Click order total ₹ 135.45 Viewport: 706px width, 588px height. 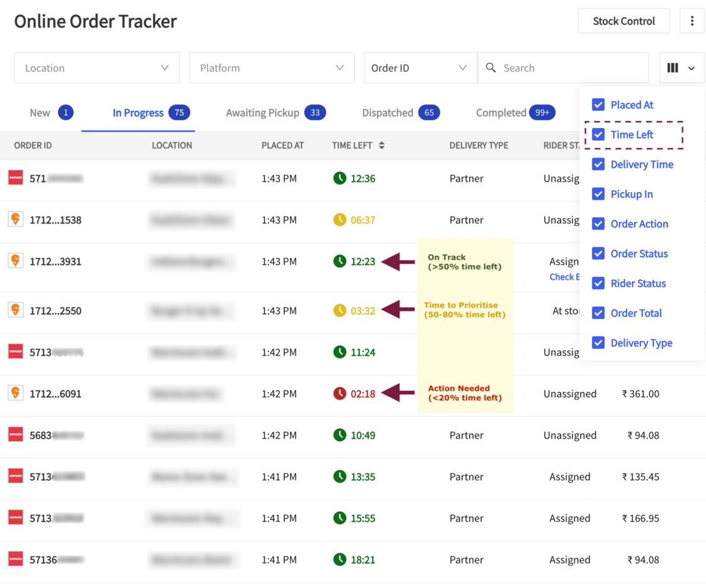coord(640,477)
